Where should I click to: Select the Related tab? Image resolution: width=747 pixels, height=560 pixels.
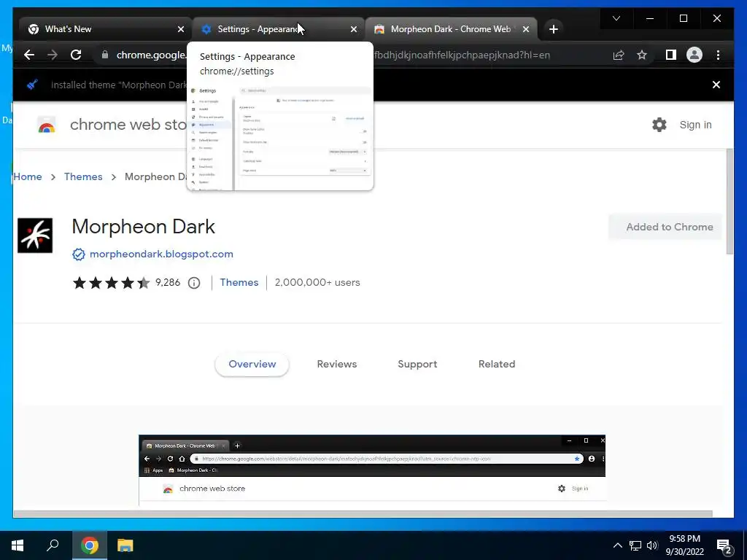497,365
